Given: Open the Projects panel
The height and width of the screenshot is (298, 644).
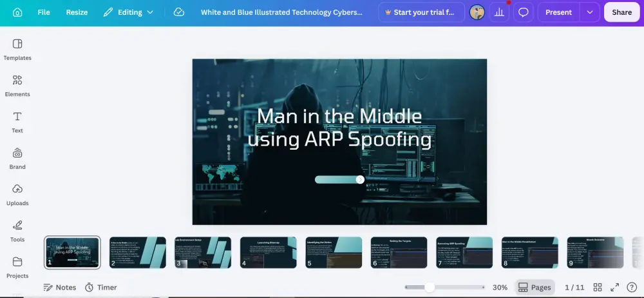Looking at the screenshot, I should pyautogui.click(x=17, y=267).
